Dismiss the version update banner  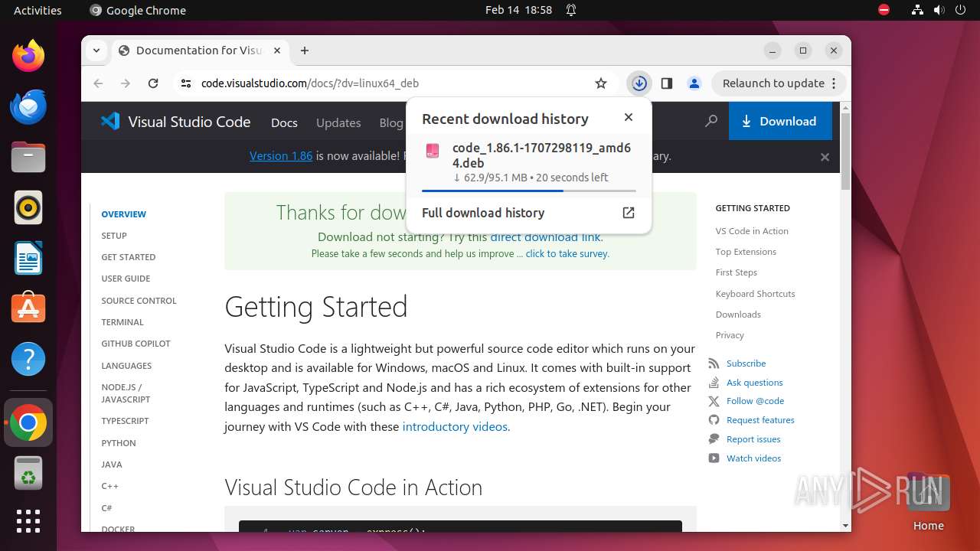[x=825, y=157]
